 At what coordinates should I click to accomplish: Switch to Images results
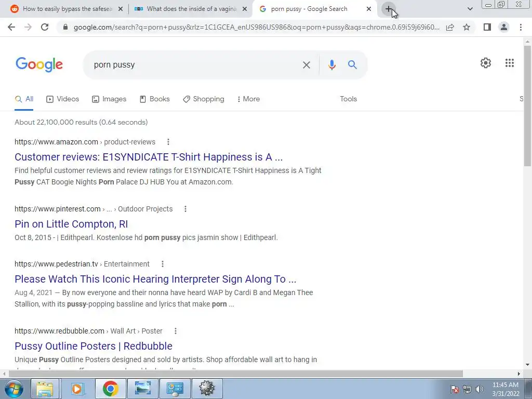tap(109, 99)
